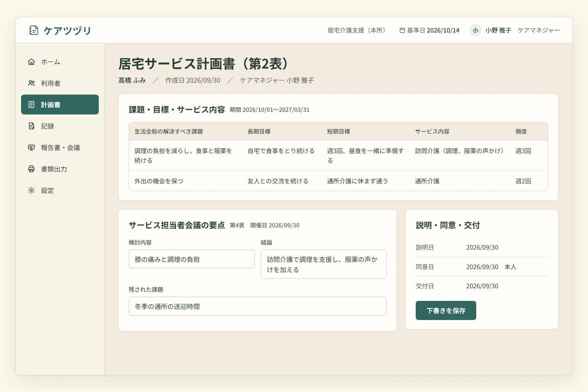Click the gear icon beside 設定

click(x=31, y=190)
